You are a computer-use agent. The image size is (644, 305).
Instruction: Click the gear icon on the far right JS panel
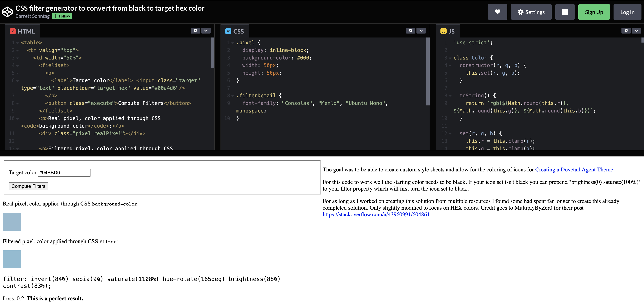tap(626, 30)
